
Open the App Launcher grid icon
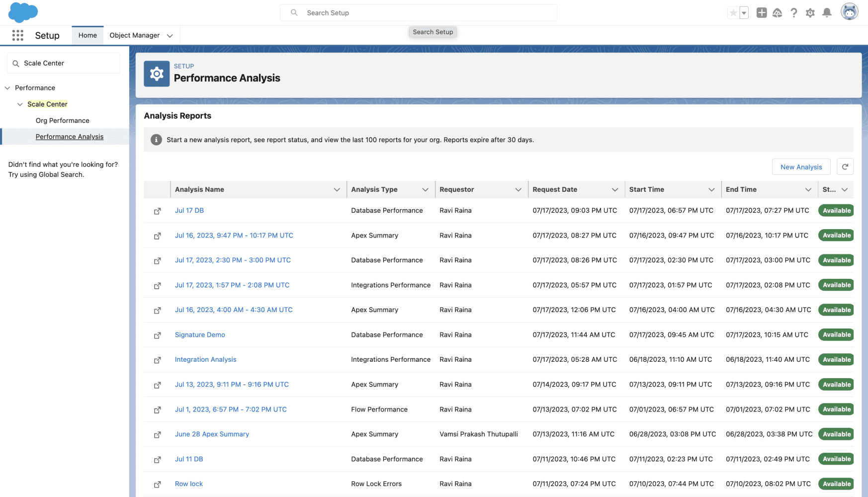coord(18,35)
